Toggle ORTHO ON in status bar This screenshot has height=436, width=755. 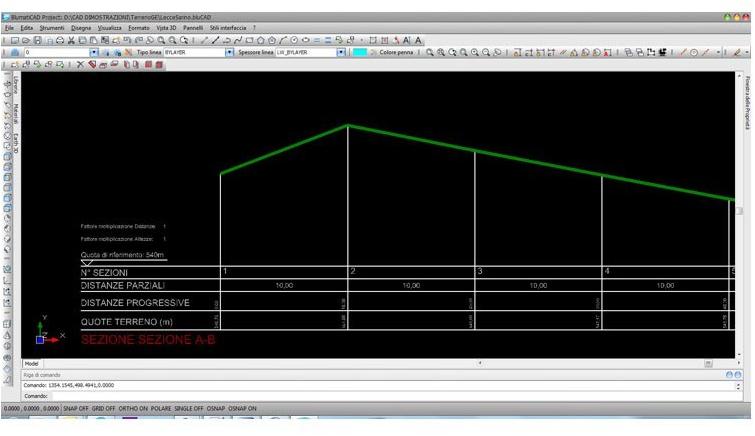[x=135, y=409]
